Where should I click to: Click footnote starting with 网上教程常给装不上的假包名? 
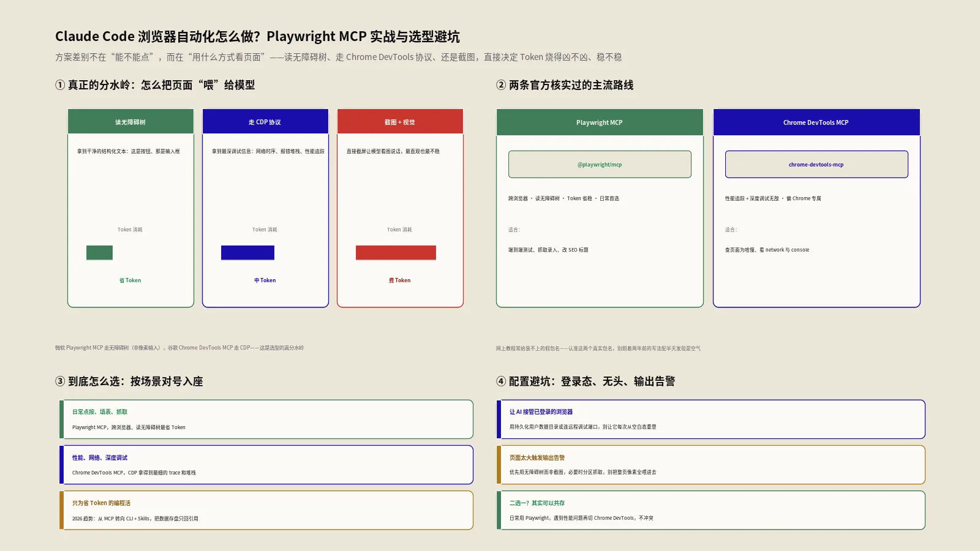click(x=598, y=348)
